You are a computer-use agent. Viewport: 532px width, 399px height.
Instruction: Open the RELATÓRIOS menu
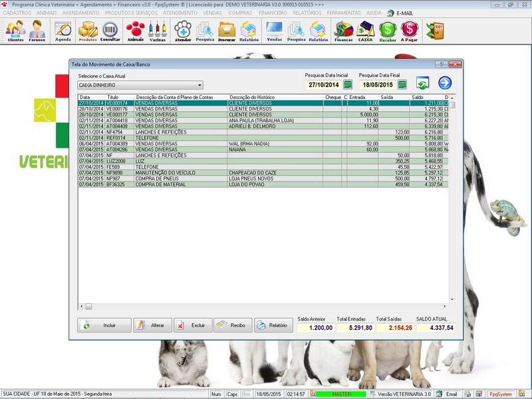(307, 13)
